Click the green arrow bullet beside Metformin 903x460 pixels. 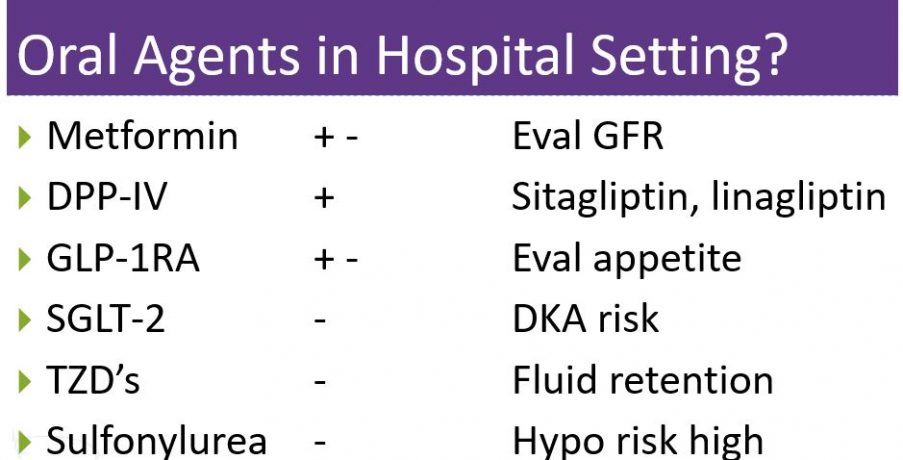tap(25, 137)
